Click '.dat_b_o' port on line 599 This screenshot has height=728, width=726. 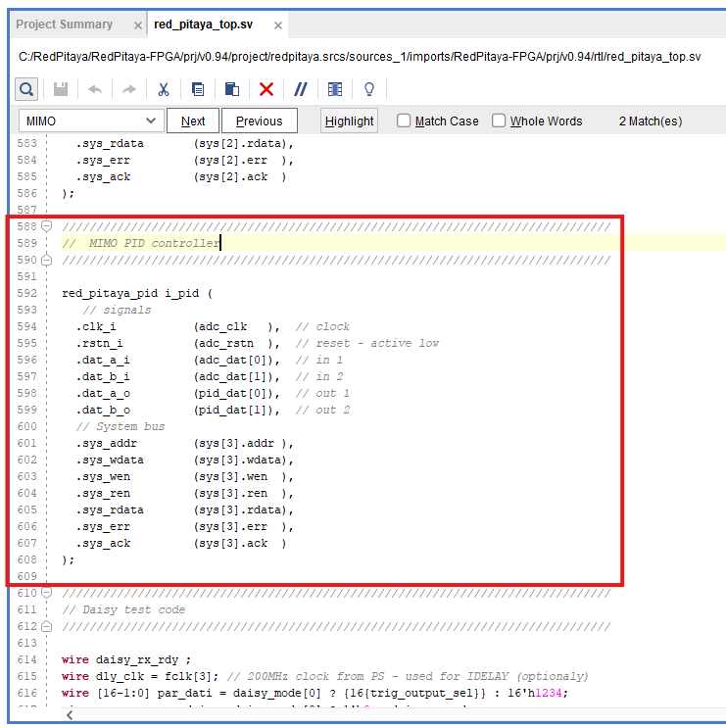coord(103,410)
